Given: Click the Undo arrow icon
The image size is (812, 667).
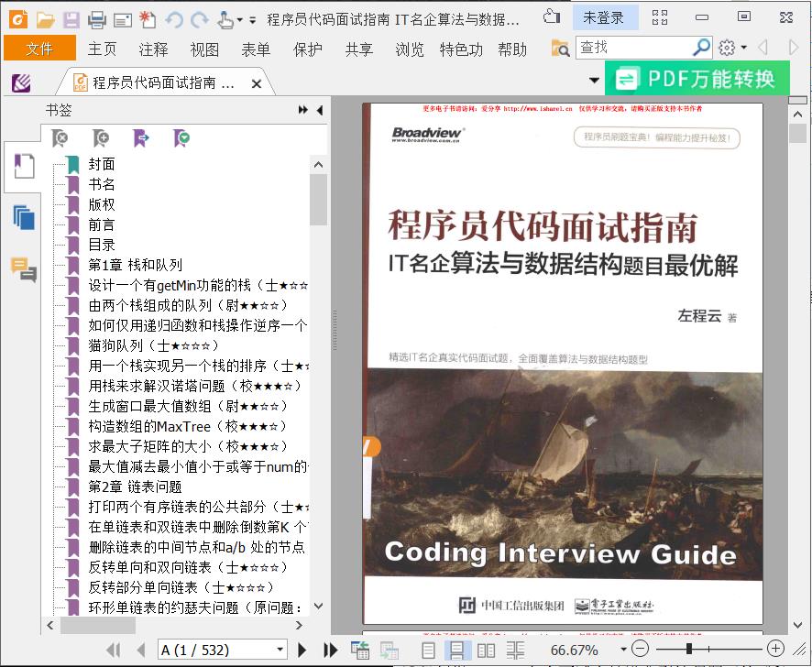Looking at the screenshot, I should (174, 19).
